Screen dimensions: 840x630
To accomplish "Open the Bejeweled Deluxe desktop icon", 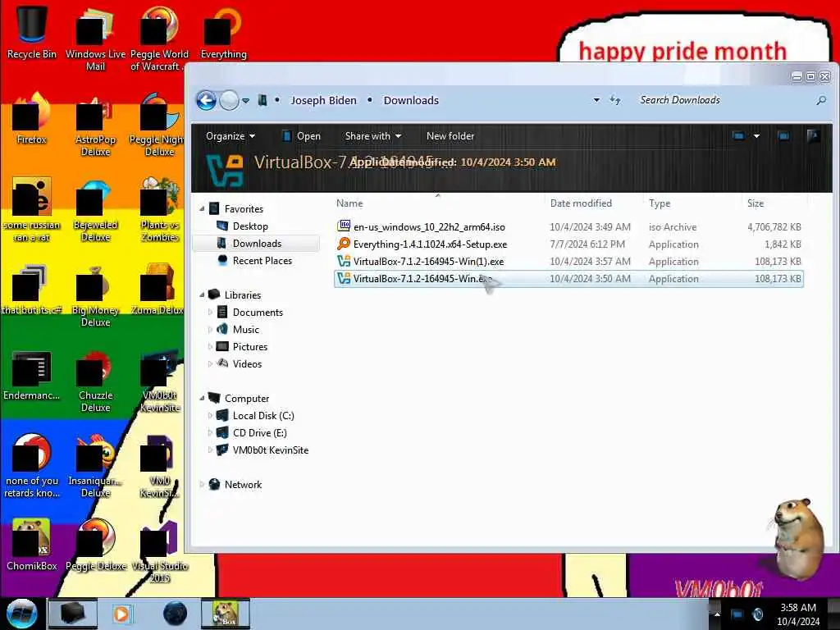I will [95, 210].
